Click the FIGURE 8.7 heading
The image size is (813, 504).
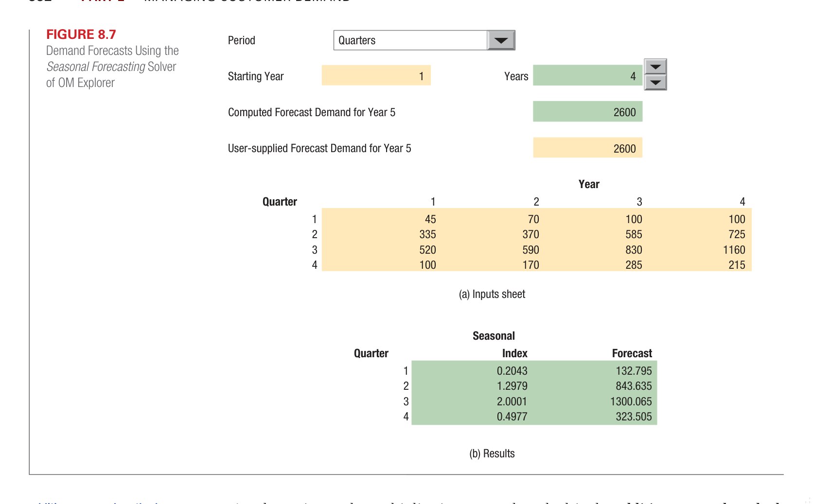click(81, 35)
